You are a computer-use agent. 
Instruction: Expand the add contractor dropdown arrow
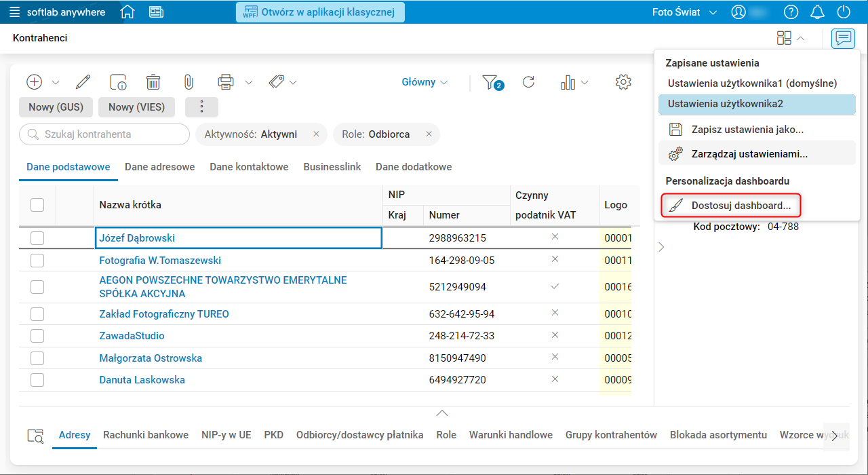pyautogui.click(x=56, y=83)
